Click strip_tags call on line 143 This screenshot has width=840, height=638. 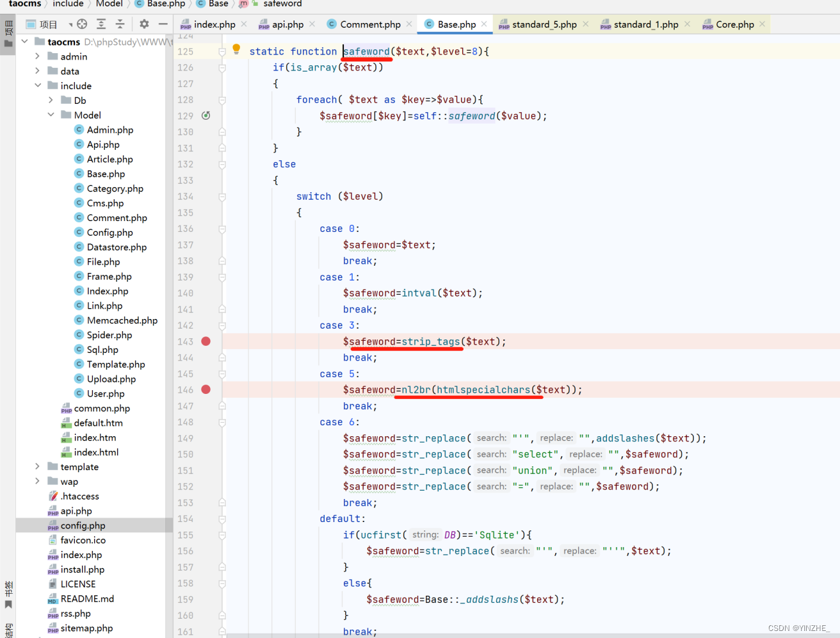point(431,341)
